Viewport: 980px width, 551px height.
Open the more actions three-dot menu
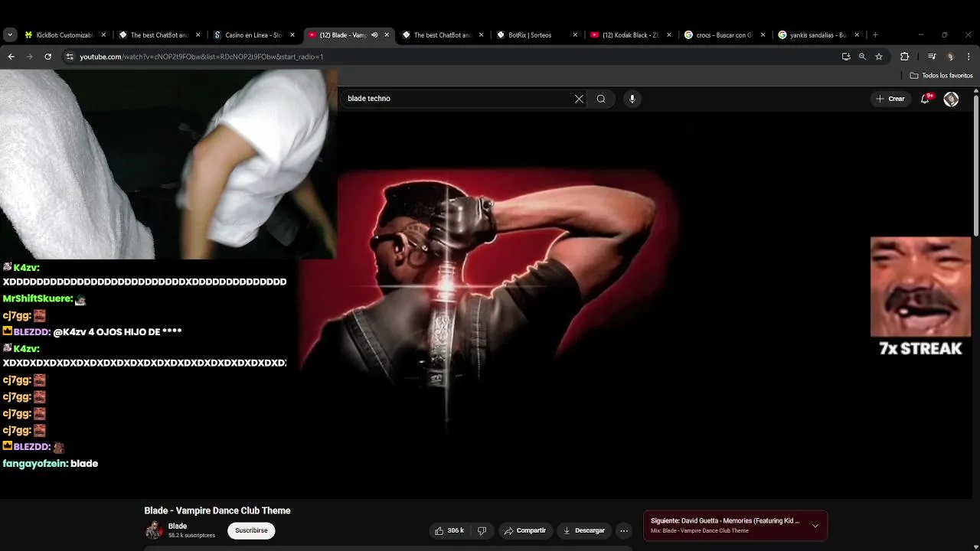[x=624, y=530]
